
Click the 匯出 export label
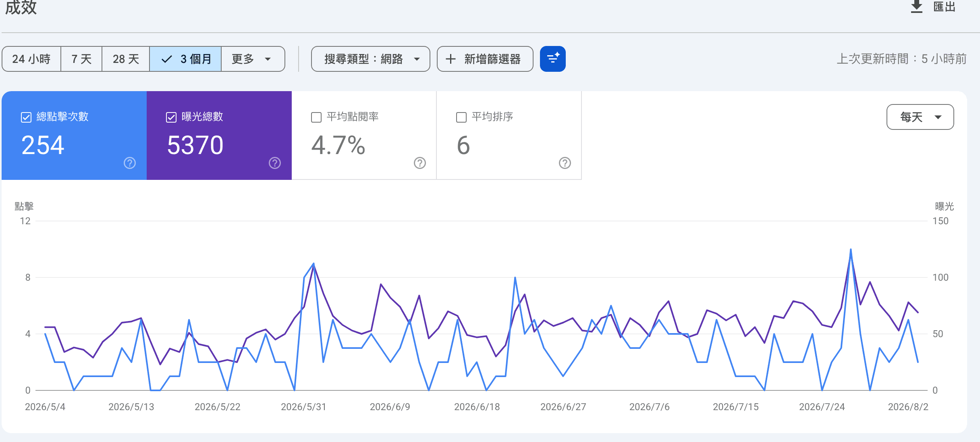(945, 6)
